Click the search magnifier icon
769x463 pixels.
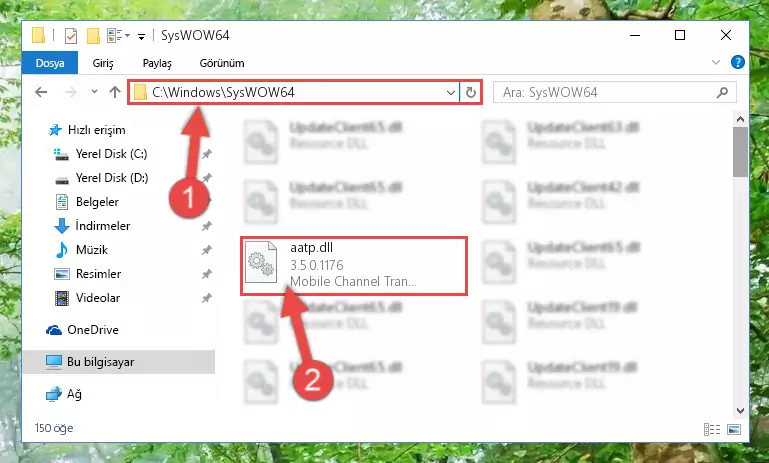coord(722,92)
